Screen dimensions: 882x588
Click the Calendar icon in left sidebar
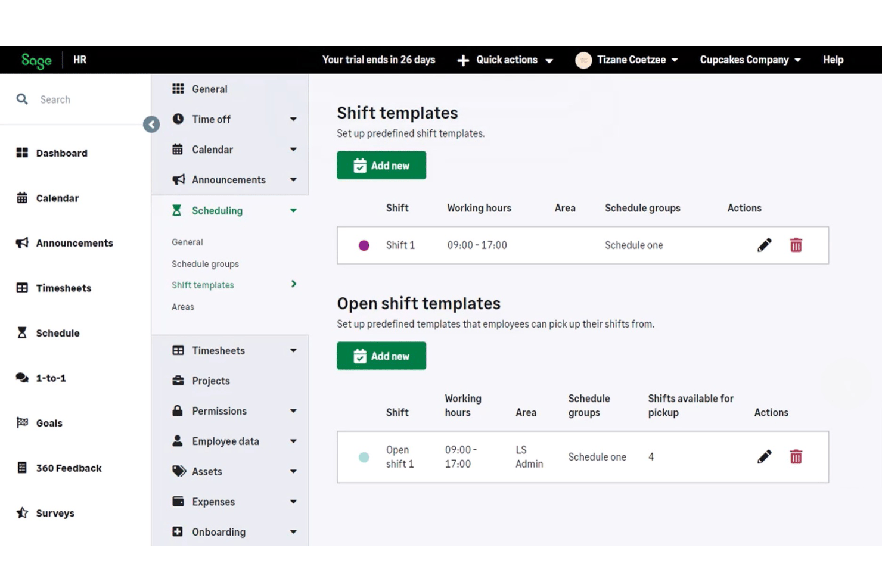[x=22, y=198]
